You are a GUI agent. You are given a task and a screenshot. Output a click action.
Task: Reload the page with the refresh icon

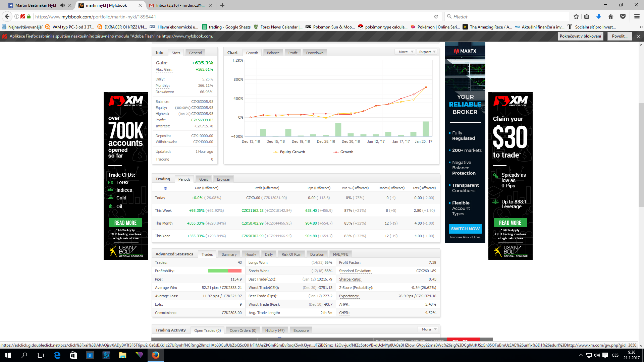coord(436,16)
